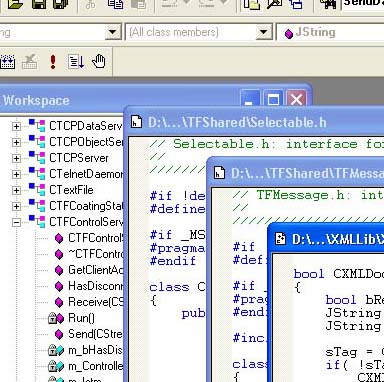Click the locked method icon beside Run()

(56, 318)
